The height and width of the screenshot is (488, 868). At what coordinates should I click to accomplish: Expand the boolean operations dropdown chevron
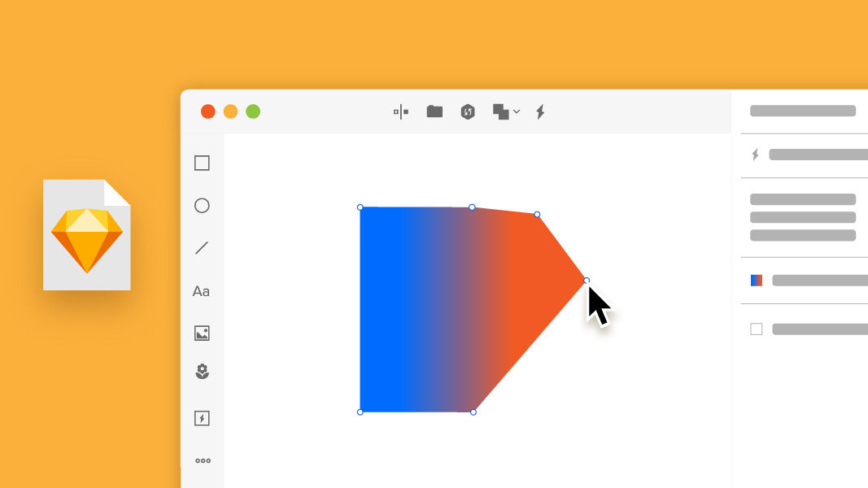pos(517,111)
